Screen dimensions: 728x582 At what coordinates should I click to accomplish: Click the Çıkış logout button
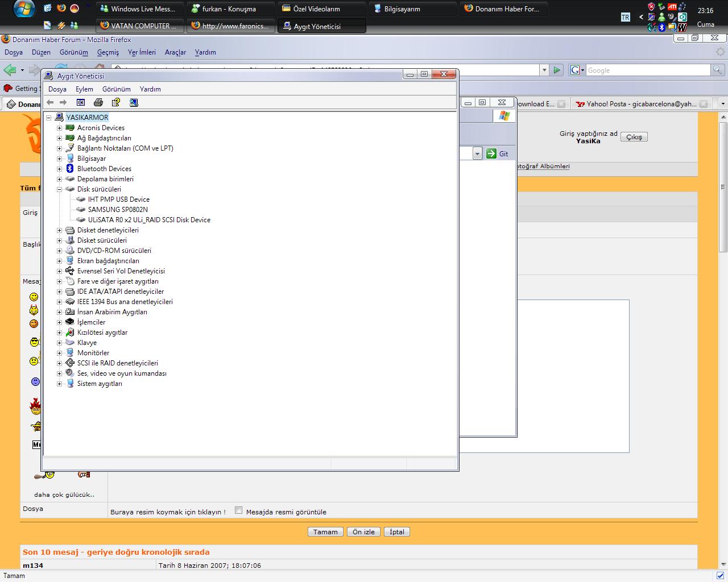point(634,137)
